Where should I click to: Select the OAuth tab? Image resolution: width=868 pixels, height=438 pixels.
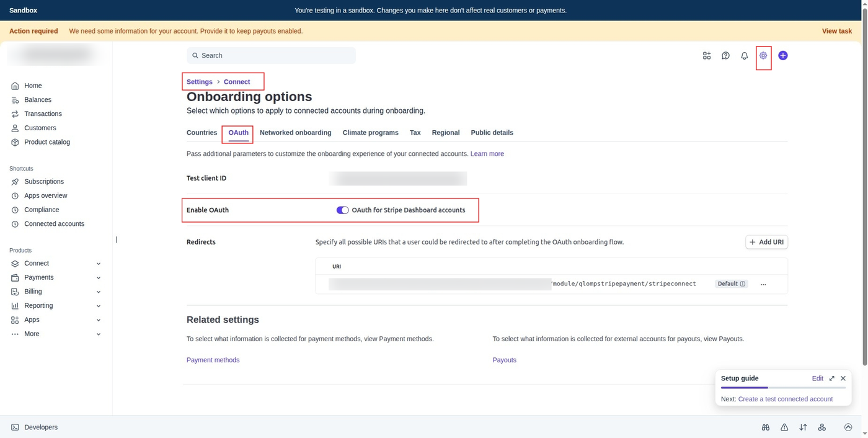click(x=239, y=133)
